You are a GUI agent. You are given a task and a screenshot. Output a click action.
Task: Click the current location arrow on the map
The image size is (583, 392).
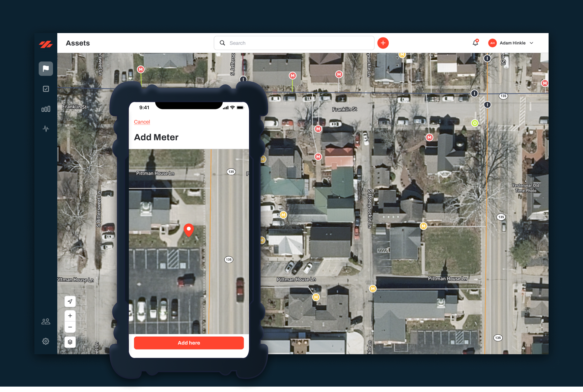tap(70, 301)
